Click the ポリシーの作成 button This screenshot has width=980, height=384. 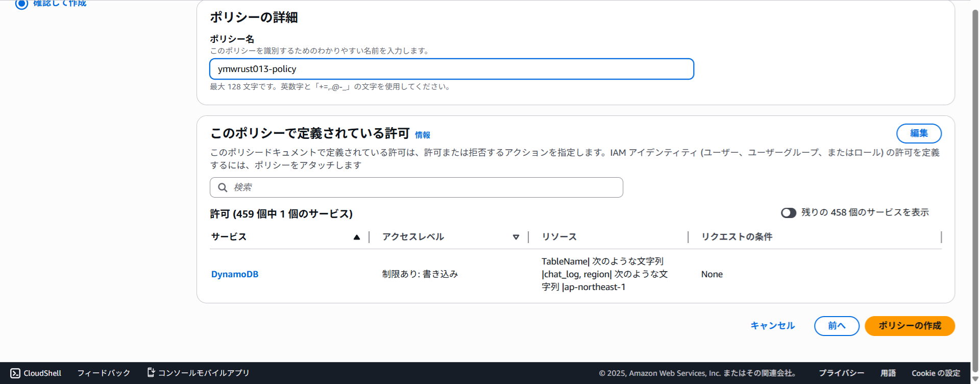point(910,326)
